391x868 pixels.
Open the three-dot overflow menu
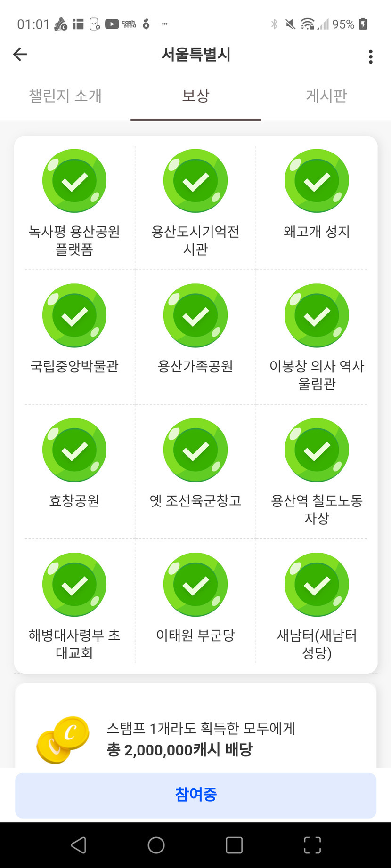[x=371, y=56]
